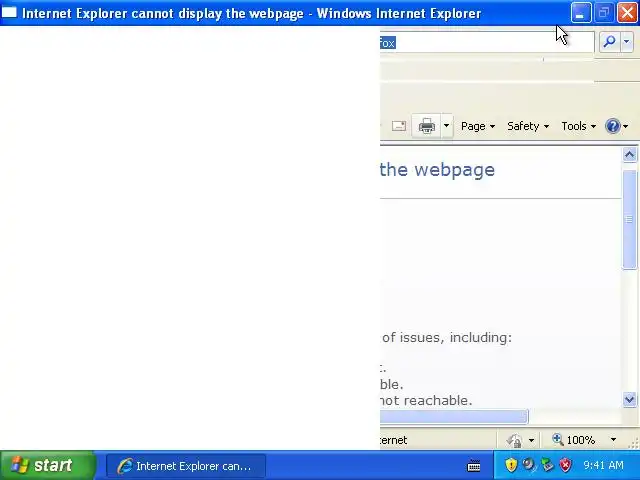Viewport: 640px width, 480px height.
Task: Close the Internet Explorer window
Action: click(627, 13)
